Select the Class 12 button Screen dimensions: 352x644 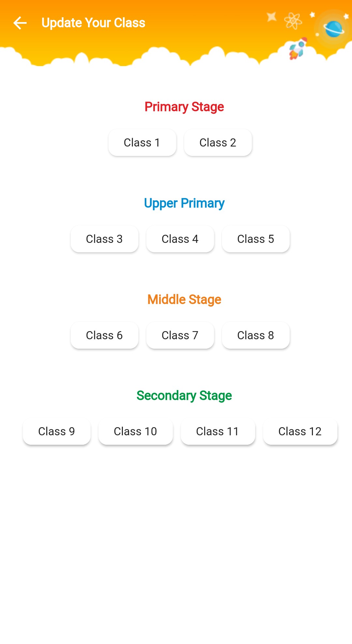click(300, 431)
